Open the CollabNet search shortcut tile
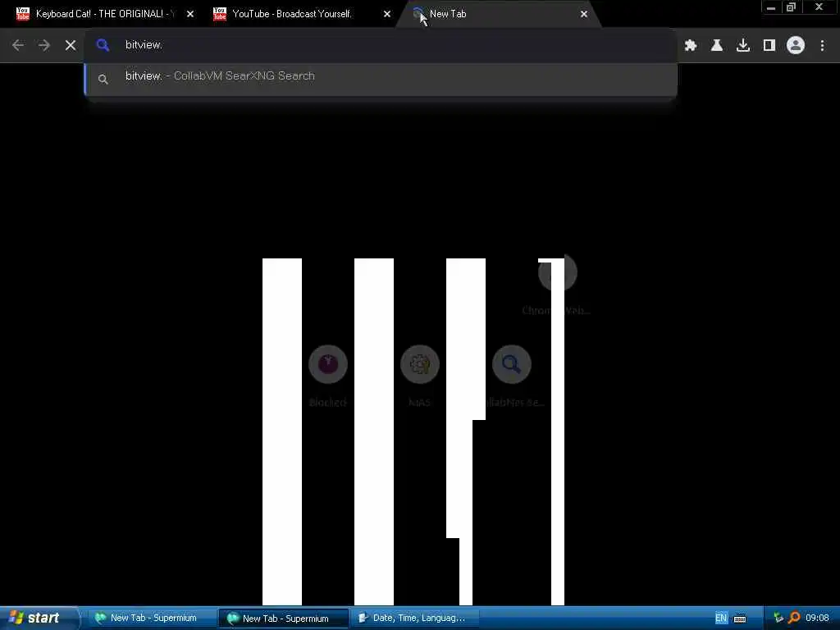Image resolution: width=840 pixels, height=630 pixels. 512,375
